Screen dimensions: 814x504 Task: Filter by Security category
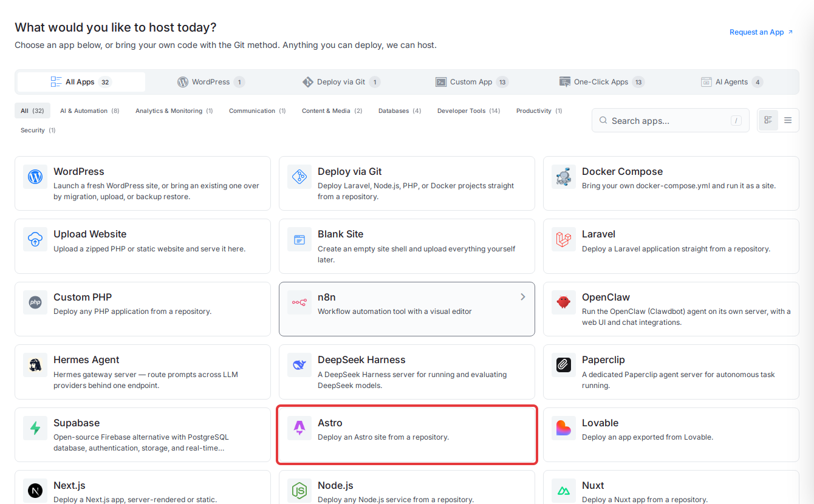[x=38, y=131]
